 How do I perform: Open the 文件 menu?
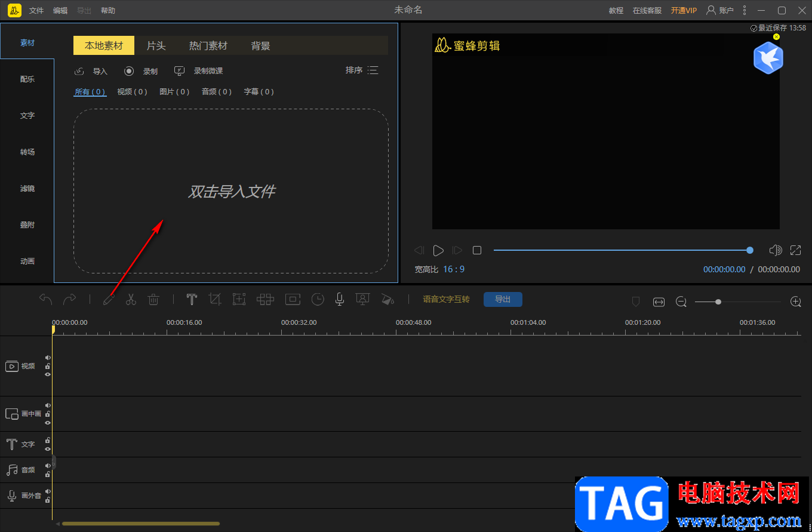(36, 11)
